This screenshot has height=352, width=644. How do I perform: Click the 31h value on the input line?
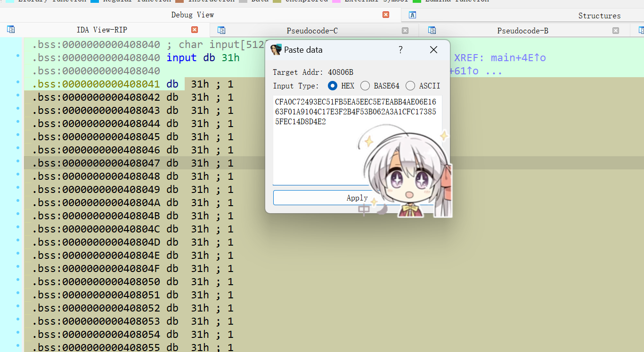click(230, 57)
